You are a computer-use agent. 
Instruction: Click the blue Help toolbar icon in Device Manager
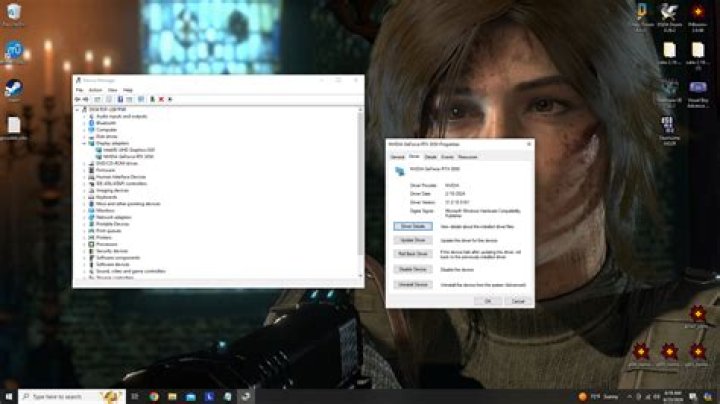(120, 99)
